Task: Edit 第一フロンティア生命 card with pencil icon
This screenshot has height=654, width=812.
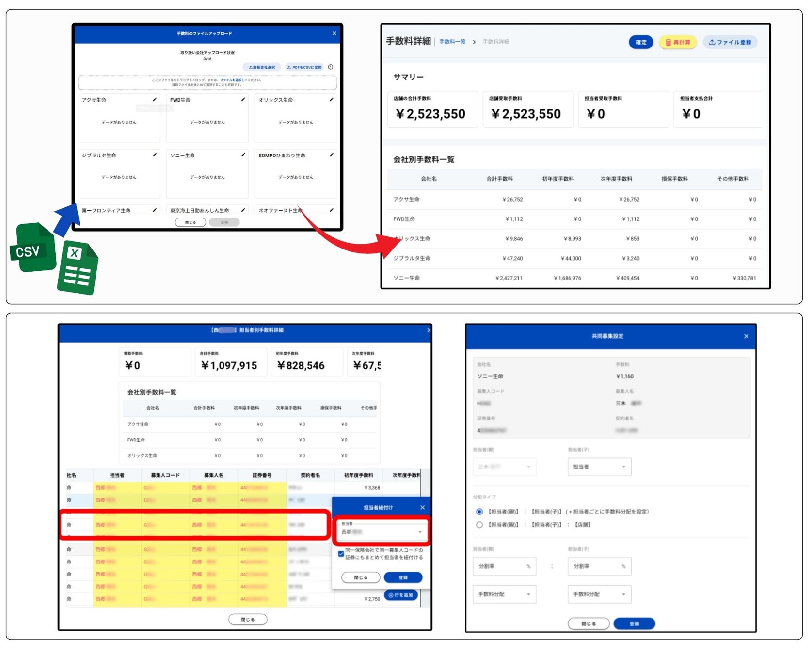Action: point(155,210)
